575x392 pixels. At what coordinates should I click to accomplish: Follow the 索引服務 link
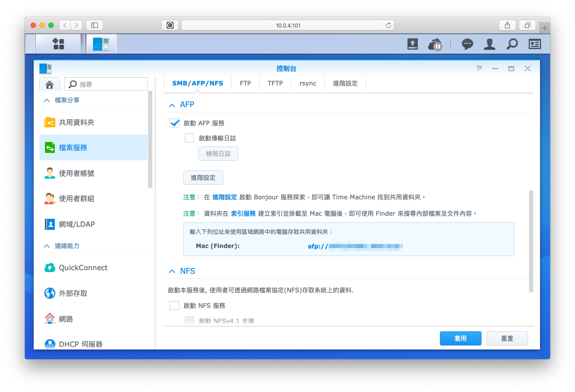[x=243, y=213]
